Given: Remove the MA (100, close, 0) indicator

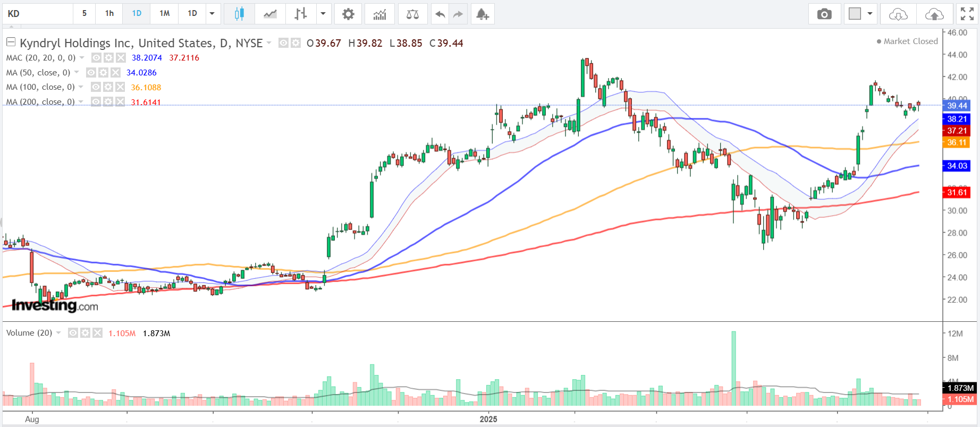Looking at the screenshot, I should coord(120,87).
